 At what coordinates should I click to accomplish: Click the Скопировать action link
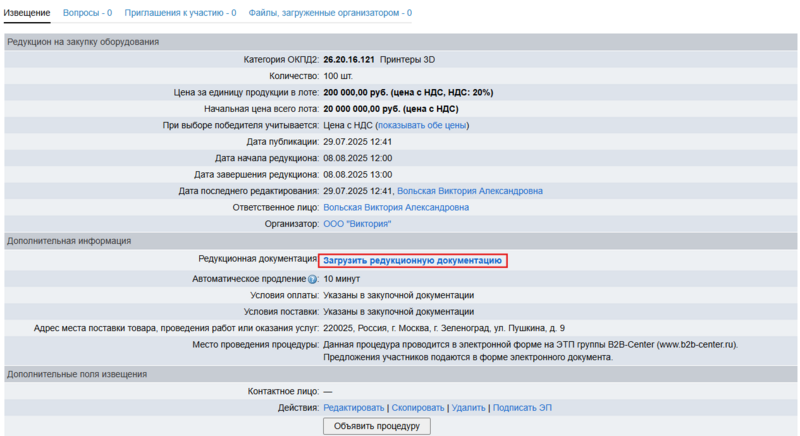(x=417, y=408)
